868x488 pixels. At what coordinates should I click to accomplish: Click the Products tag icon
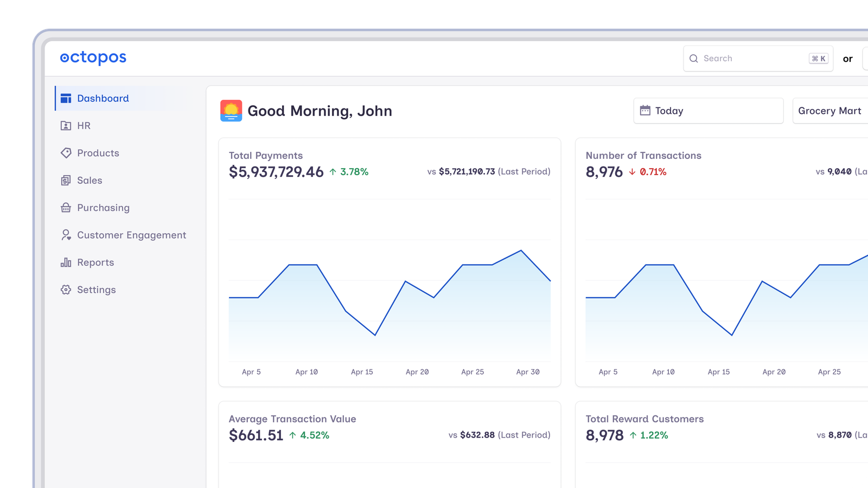[66, 153]
